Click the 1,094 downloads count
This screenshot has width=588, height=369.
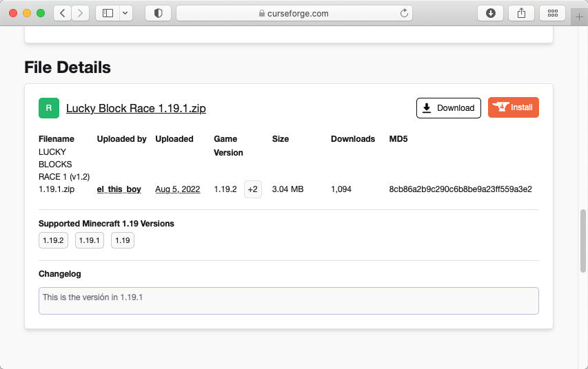click(x=341, y=189)
